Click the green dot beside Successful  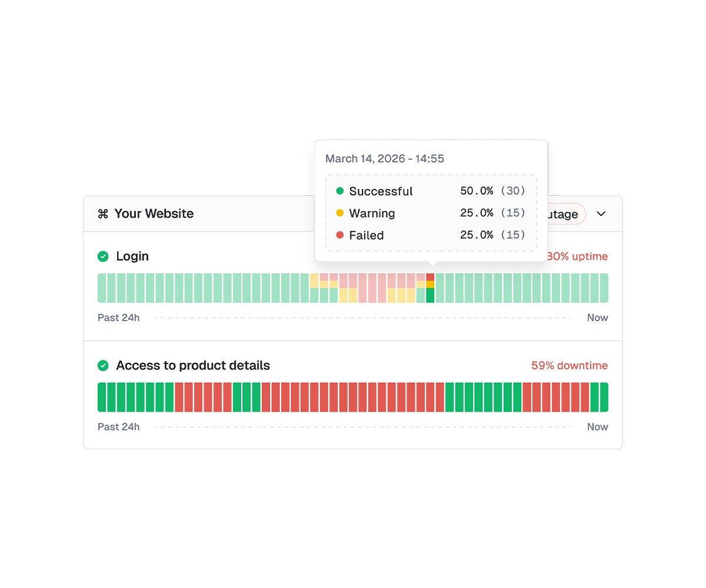[x=339, y=191]
